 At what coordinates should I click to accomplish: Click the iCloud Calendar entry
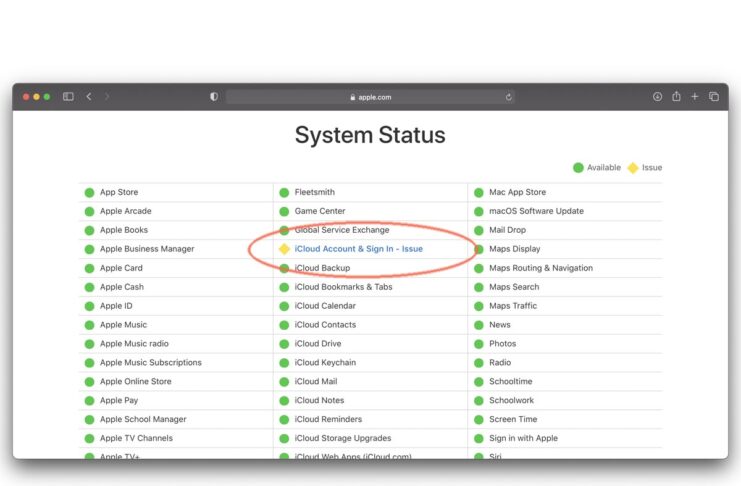click(x=325, y=305)
